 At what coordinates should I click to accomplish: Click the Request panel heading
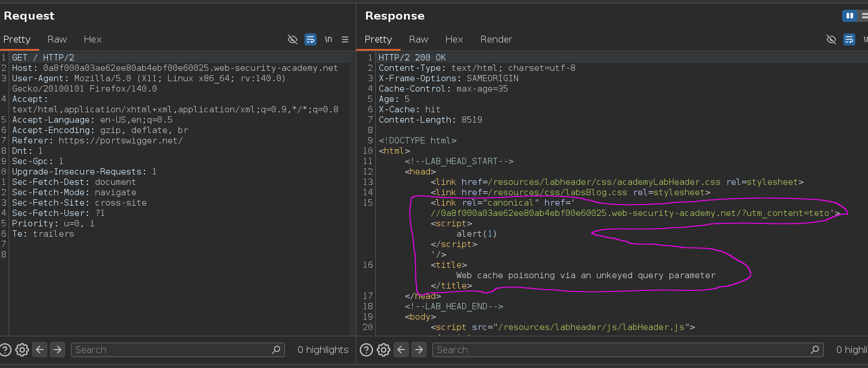tap(29, 16)
